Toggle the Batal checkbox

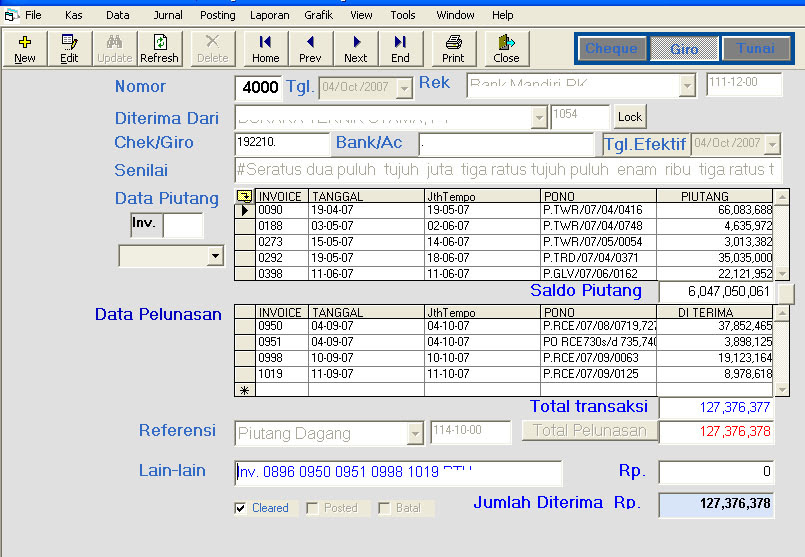(384, 508)
